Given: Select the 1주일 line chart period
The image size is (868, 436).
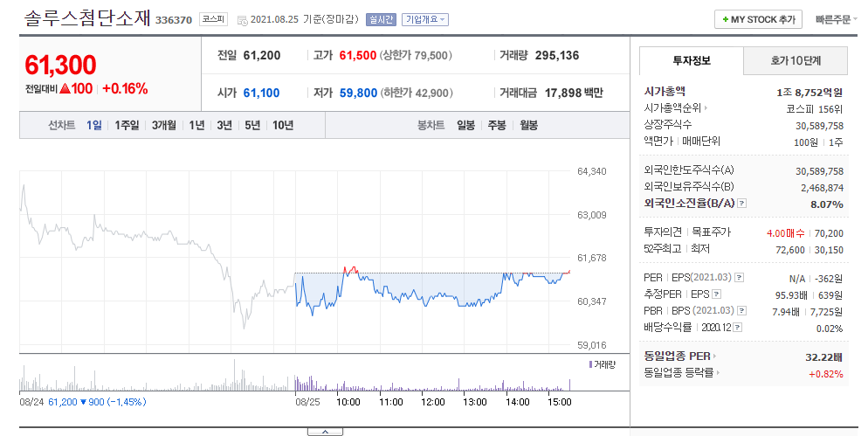Looking at the screenshot, I should click(x=127, y=125).
